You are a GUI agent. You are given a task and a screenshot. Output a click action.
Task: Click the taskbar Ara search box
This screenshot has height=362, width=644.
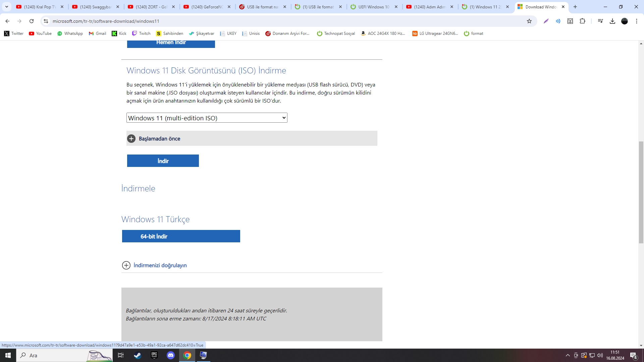[x=54, y=355]
